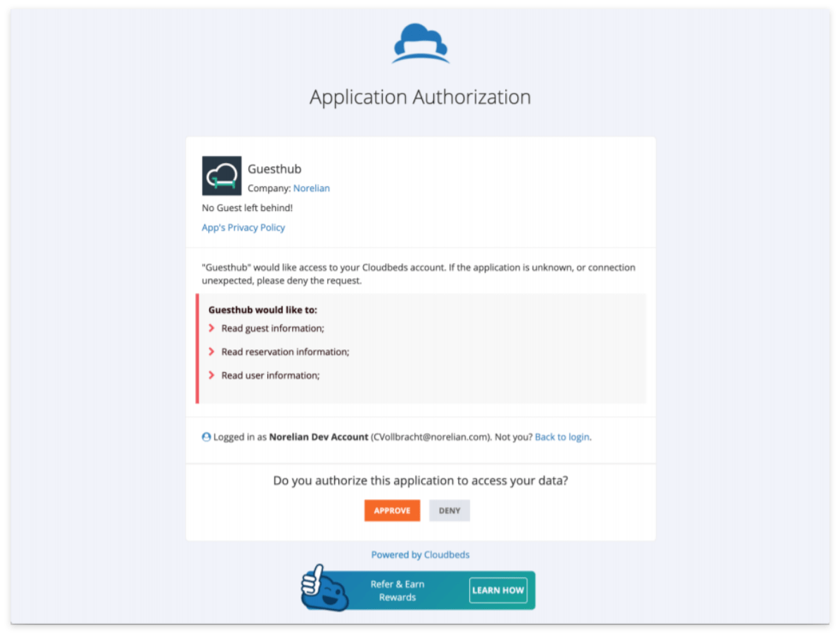Click the Guesthub app logo icon
The image size is (840, 637).
[x=222, y=176]
